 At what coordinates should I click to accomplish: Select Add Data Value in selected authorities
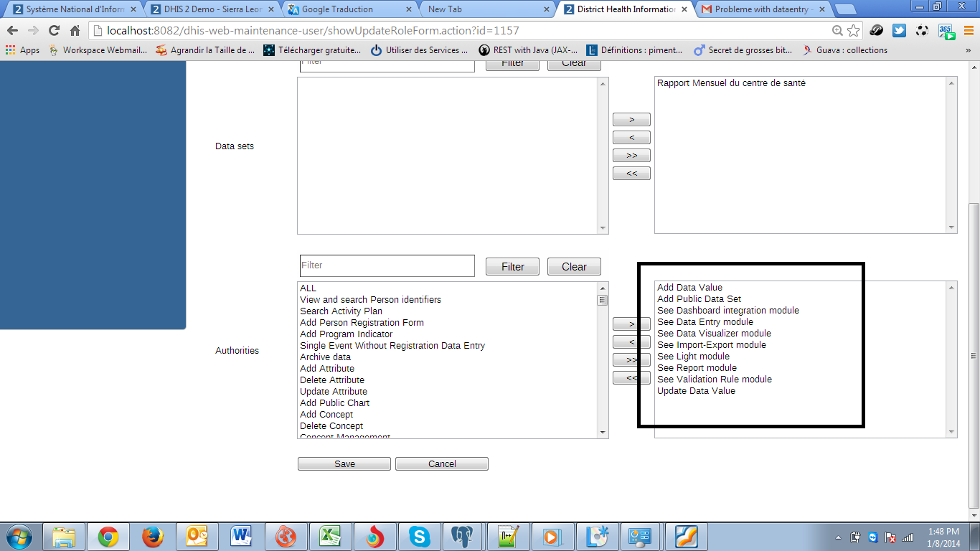pyautogui.click(x=689, y=288)
